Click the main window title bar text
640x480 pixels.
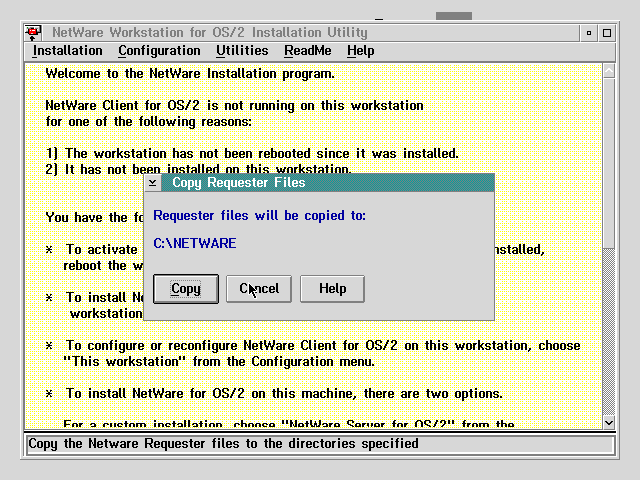coord(210,33)
